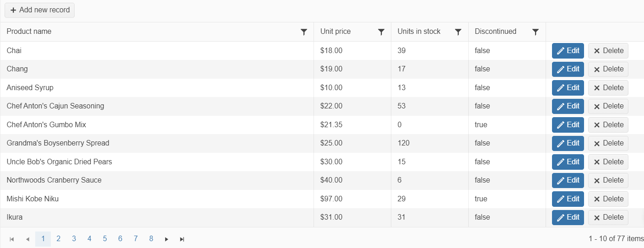Screen dimensions: 644x248
Task: Sort by Product name header
Action: coord(29,32)
